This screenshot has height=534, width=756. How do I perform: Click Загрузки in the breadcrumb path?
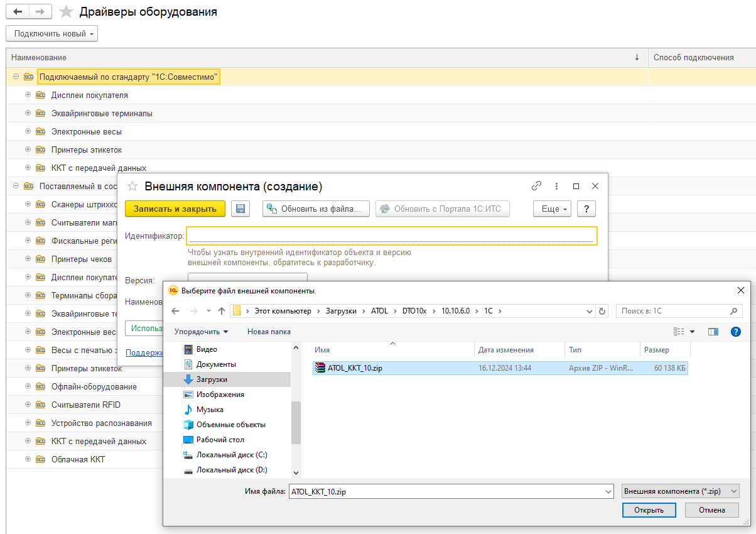point(341,311)
